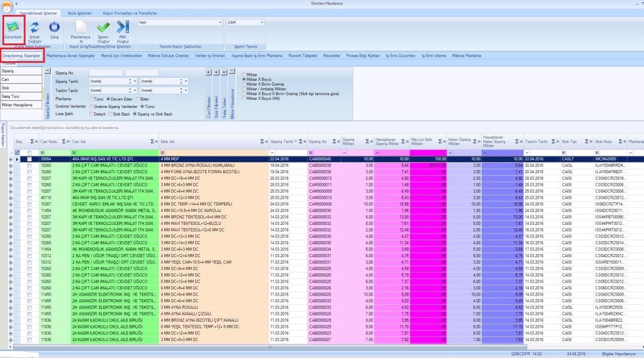Click sum icon in Stok Kodu header
The width and height of the screenshot is (644, 358).
(x=621, y=141)
